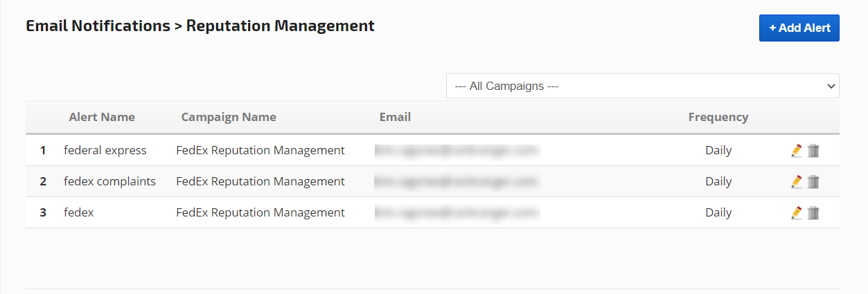The width and height of the screenshot is (868, 294).
Task: Click the pencil icon in row 3
Action: click(x=797, y=212)
